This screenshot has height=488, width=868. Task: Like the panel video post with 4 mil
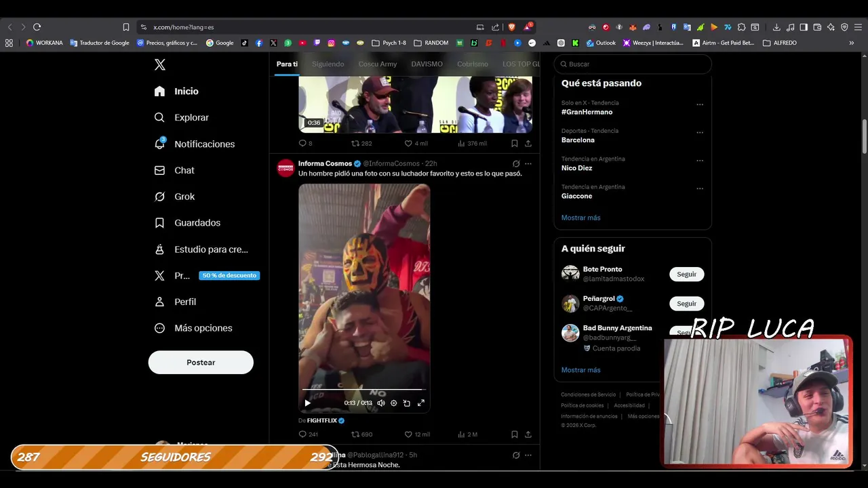click(416, 144)
